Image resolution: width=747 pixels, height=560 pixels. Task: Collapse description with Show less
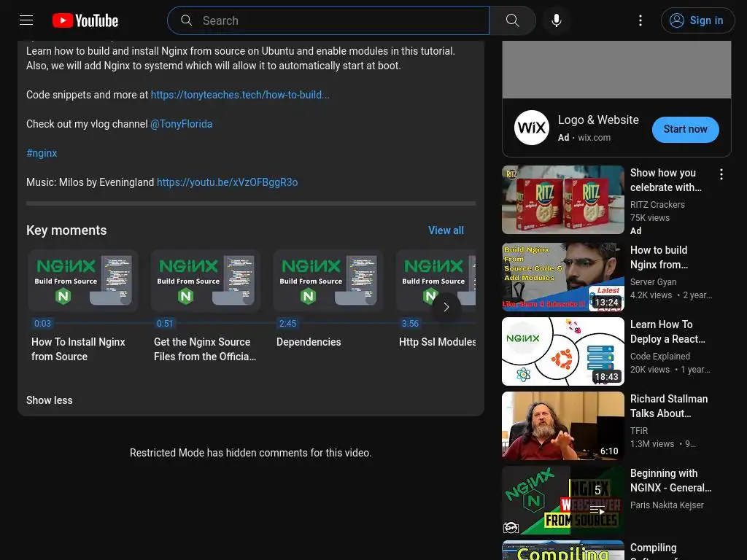(x=50, y=400)
